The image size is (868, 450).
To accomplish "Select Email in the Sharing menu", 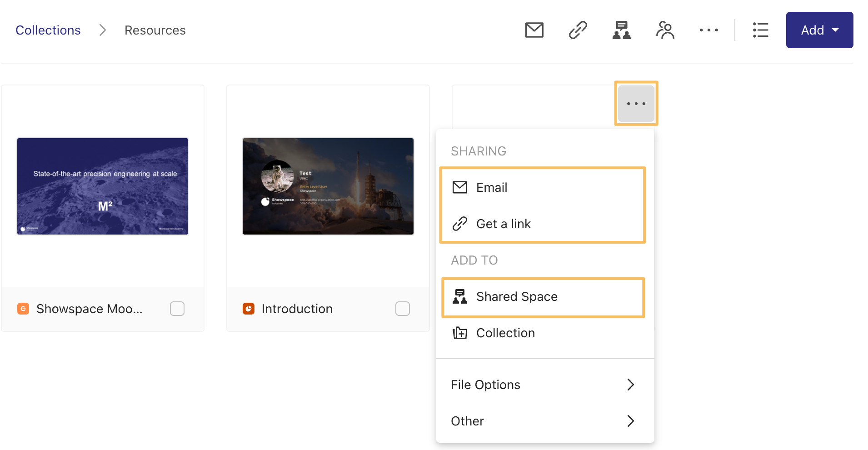I will 492,188.
